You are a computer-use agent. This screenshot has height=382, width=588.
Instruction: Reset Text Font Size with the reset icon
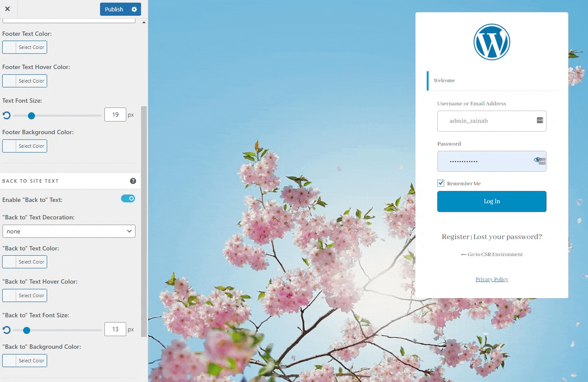coord(7,115)
